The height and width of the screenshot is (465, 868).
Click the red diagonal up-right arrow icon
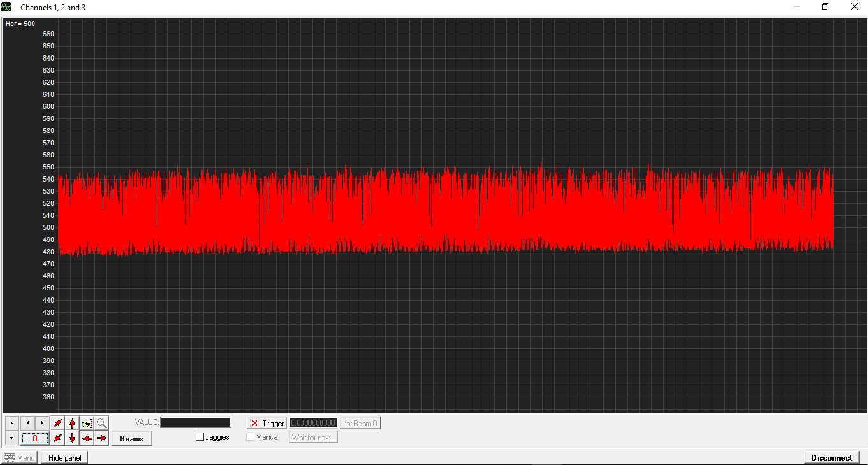[58, 423]
